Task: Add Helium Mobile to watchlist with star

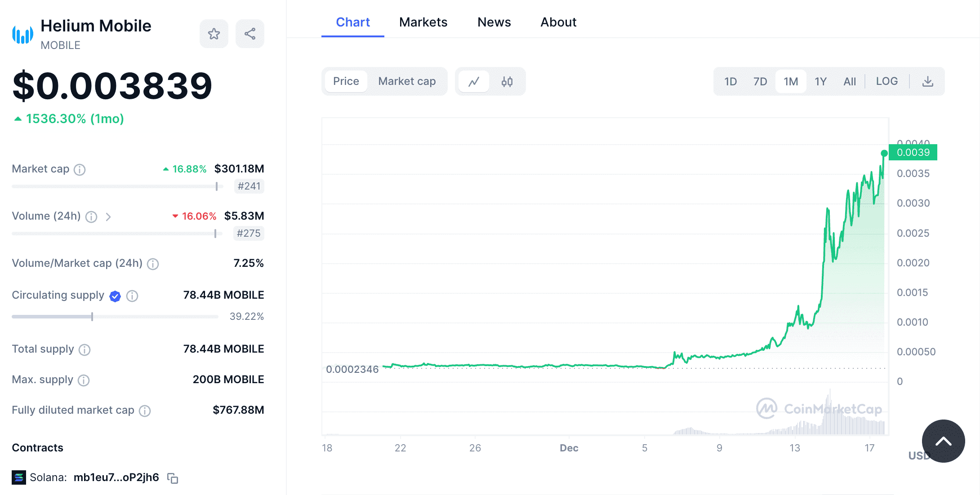Action: 214,34
